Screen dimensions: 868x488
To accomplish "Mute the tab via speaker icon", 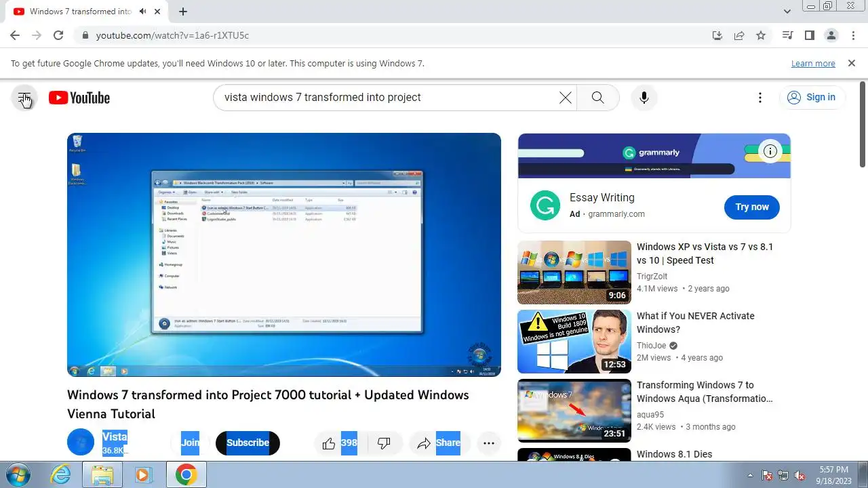I will click(143, 12).
